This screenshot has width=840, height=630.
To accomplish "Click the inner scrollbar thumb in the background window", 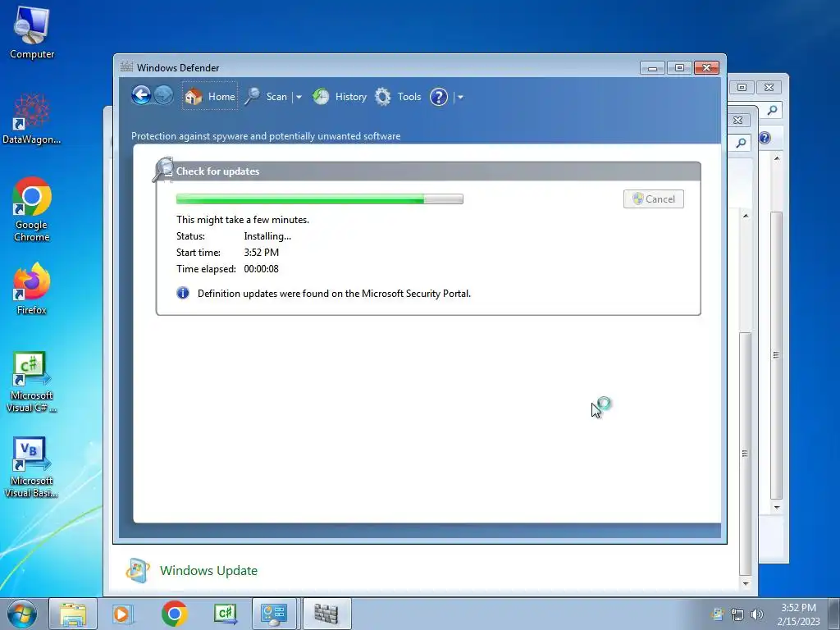I will [745, 453].
